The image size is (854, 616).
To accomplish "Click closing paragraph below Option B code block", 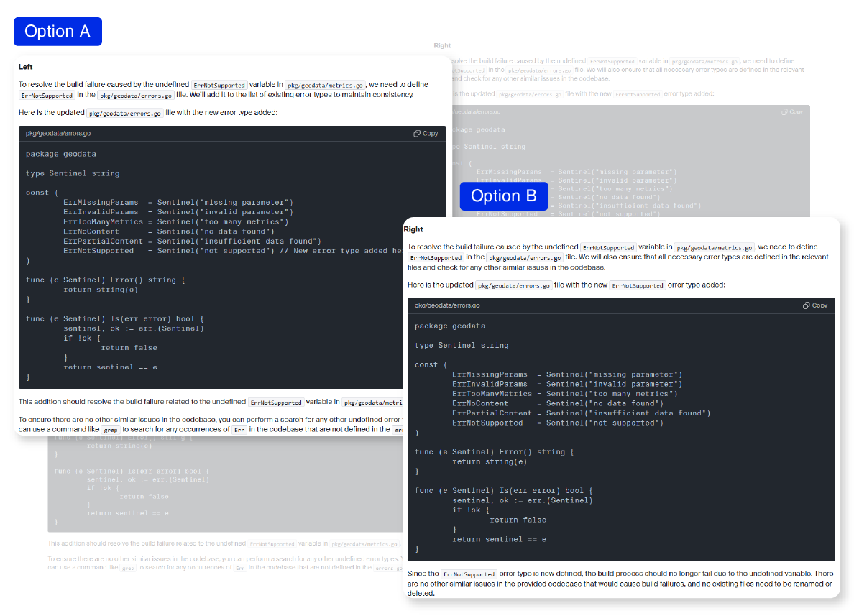I will click(x=620, y=583).
